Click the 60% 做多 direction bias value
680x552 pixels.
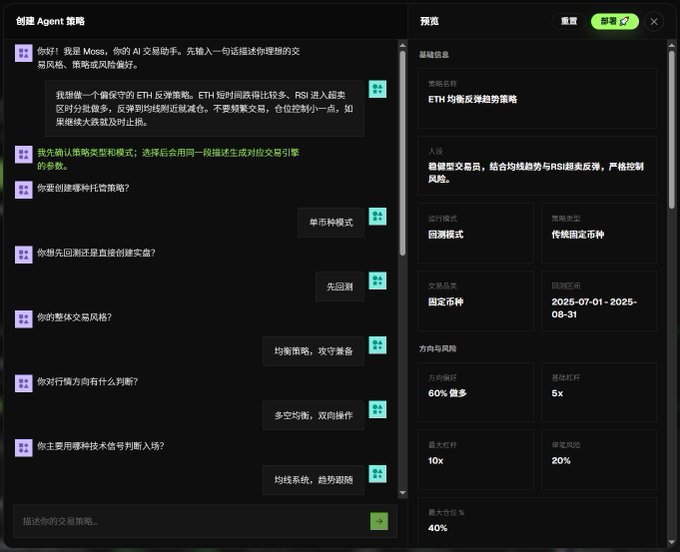pos(448,393)
